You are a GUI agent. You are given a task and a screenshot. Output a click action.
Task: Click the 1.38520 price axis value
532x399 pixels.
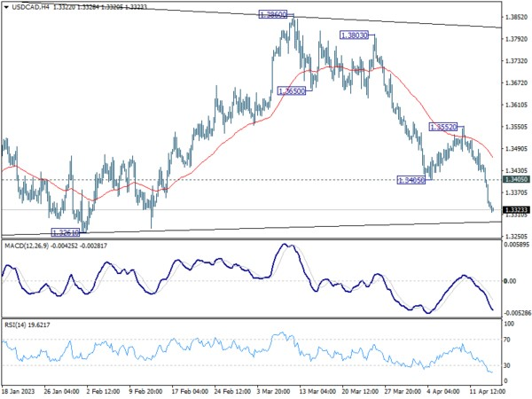(516, 17)
